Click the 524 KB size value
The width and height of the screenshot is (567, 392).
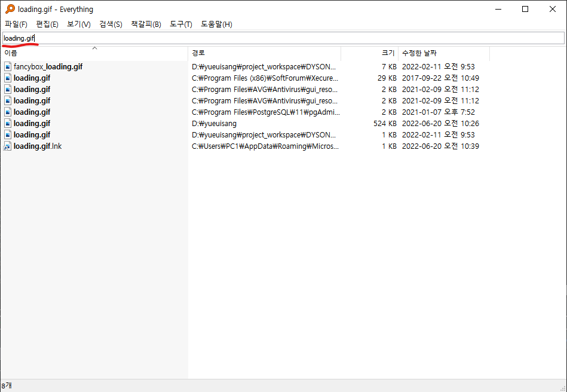click(385, 123)
